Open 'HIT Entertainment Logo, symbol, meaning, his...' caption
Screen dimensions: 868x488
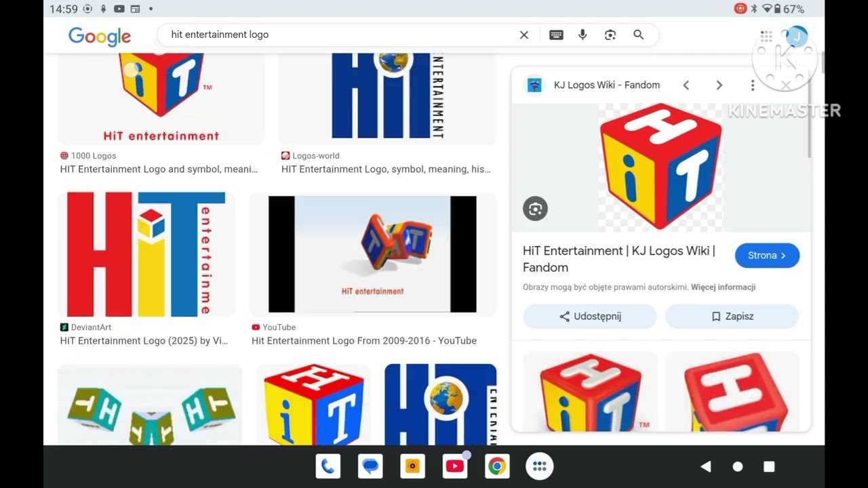pyautogui.click(x=386, y=169)
